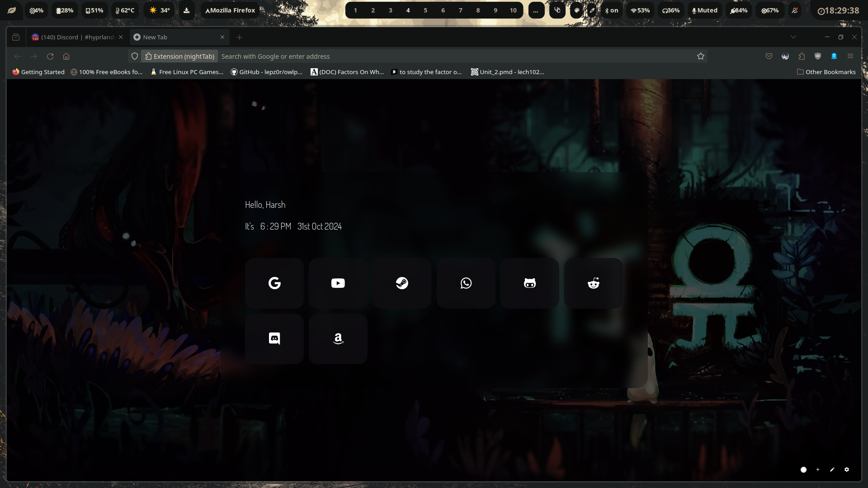Open Getting Started bookmark link
Viewport: 868px width, 488px height.
[38, 72]
